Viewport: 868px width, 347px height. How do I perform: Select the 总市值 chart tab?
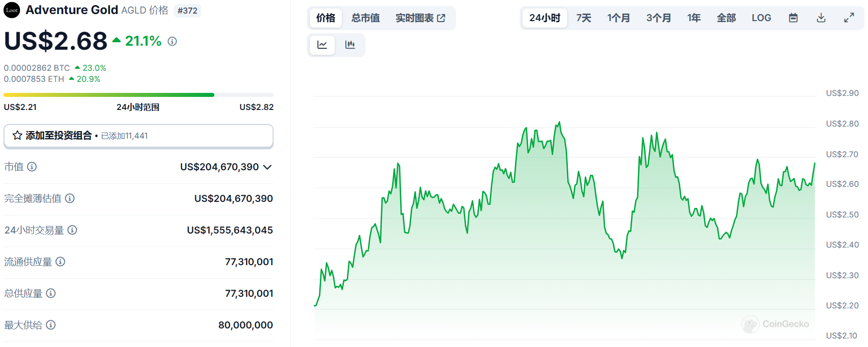(x=365, y=18)
